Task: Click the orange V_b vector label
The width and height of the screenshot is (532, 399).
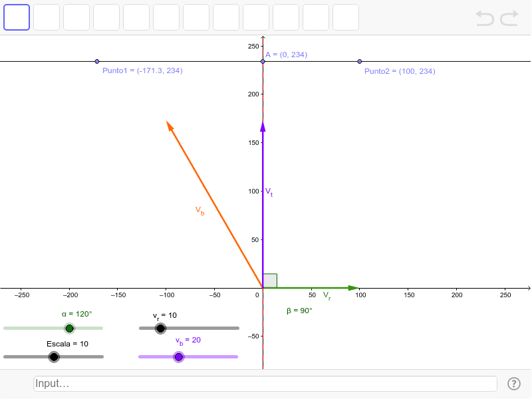Action: coord(200,211)
